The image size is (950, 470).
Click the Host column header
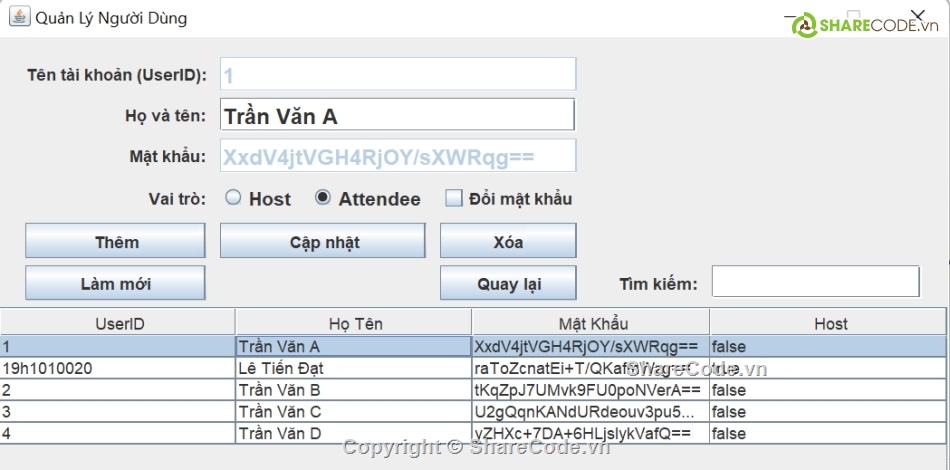click(x=829, y=323)
